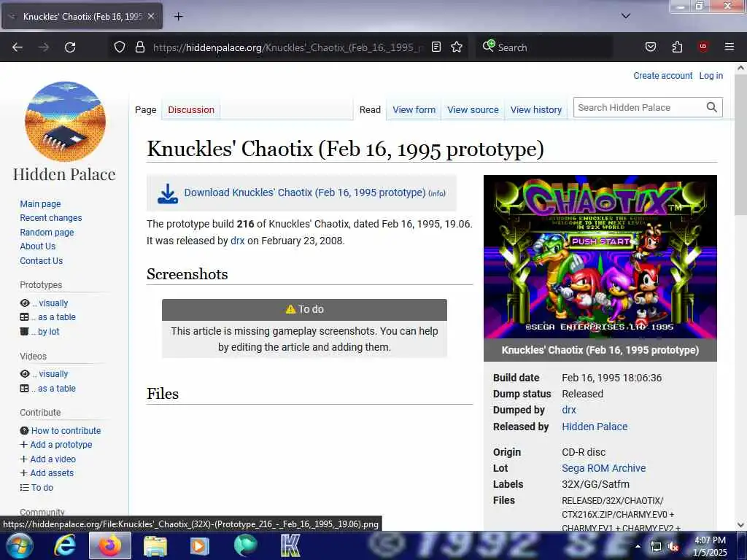
Task: Open Firefox hamburger application menu
Action: pyautogui.click(x=729, y=47)
